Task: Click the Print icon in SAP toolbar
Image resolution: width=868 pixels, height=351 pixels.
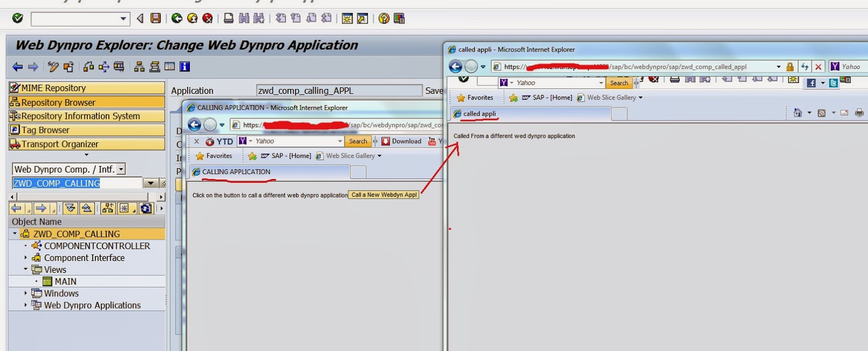Action: pos(229,18)
